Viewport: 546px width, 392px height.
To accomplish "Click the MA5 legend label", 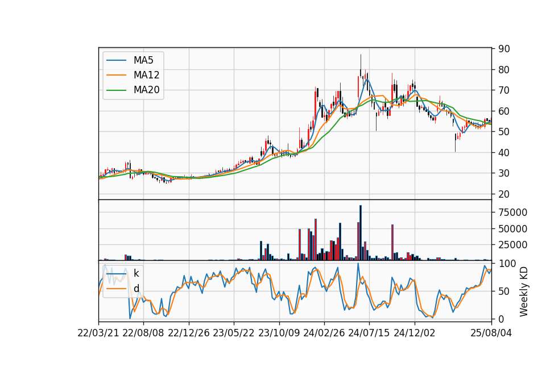I will click(x=143, y=60).
